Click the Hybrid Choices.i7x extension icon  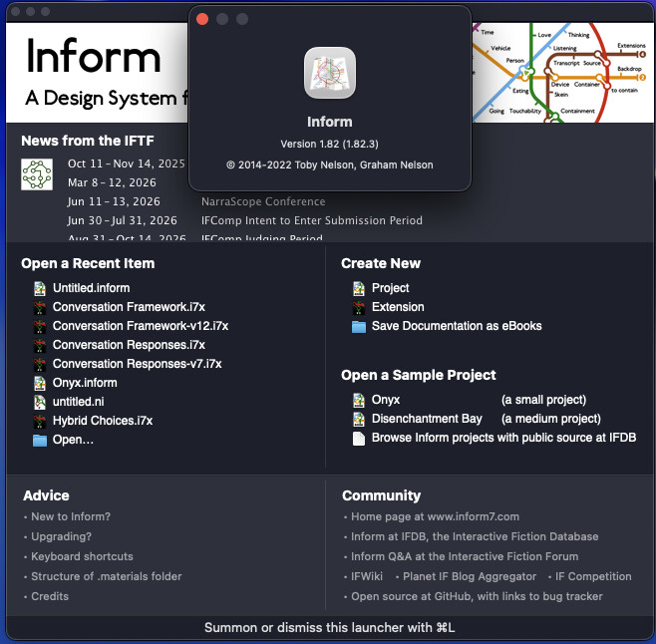coord(40,421)
